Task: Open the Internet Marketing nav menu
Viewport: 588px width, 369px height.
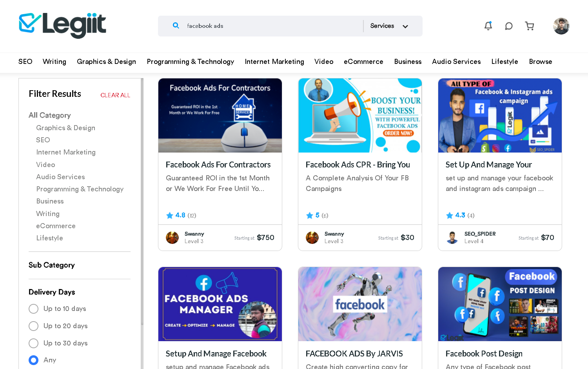Action: pyautogui.click(x=274, y=62)
